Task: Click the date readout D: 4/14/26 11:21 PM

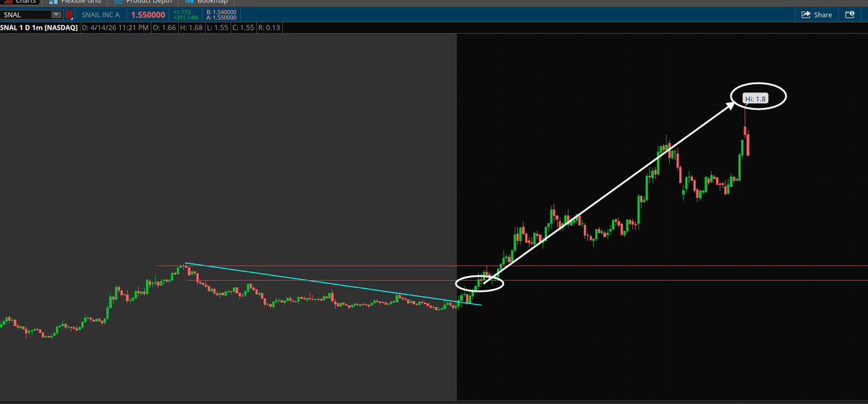Action: pyautogui.click(x=115, y=28)
